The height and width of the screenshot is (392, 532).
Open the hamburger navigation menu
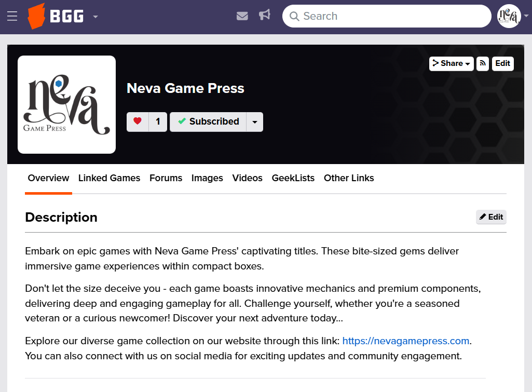click(12, 17)
